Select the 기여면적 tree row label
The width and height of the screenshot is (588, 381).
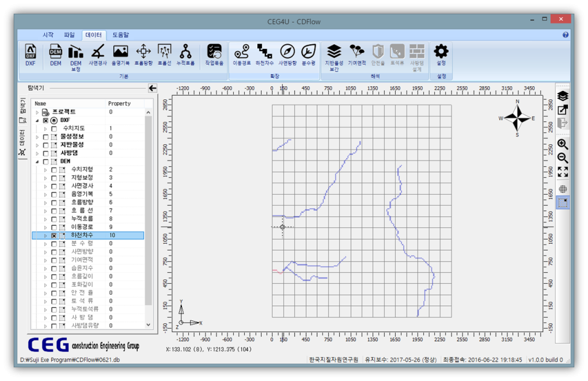82,260
